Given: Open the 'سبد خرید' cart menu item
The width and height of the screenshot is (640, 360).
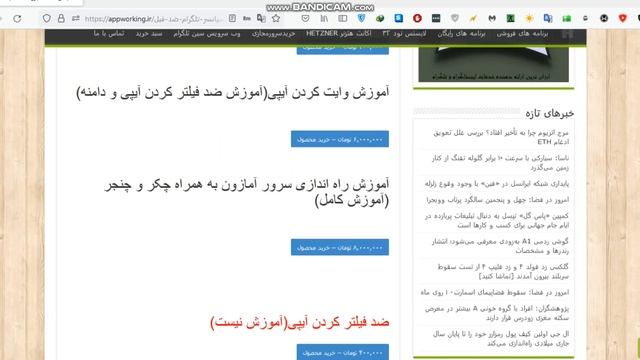Looking at the screenshot, I should (x=149, y=34).
